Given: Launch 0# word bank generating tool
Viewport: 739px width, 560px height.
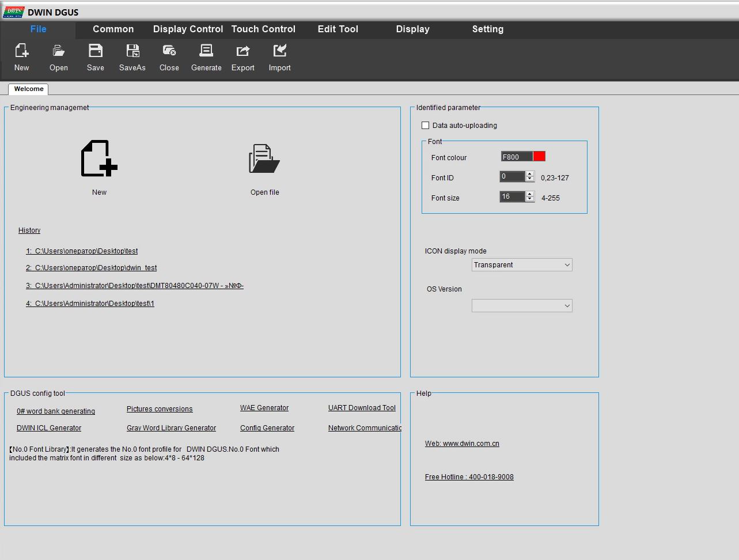Looking at the screenshot, I should 56,411.
